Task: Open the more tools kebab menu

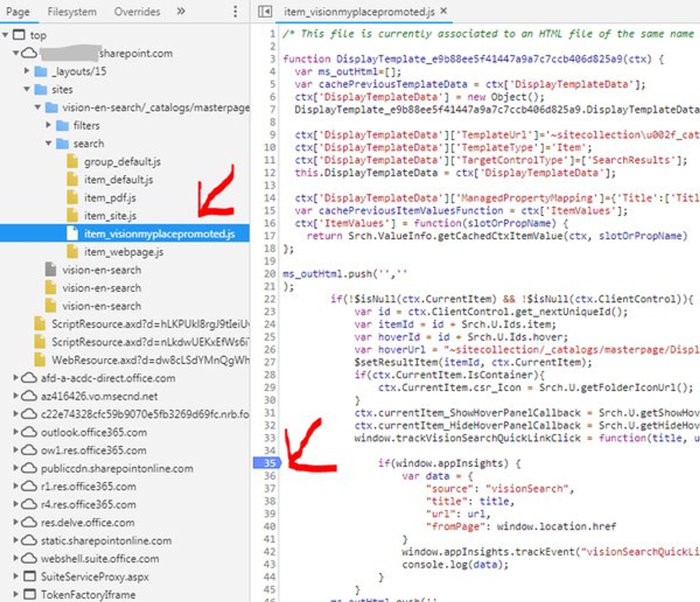Action: (235, 11)
